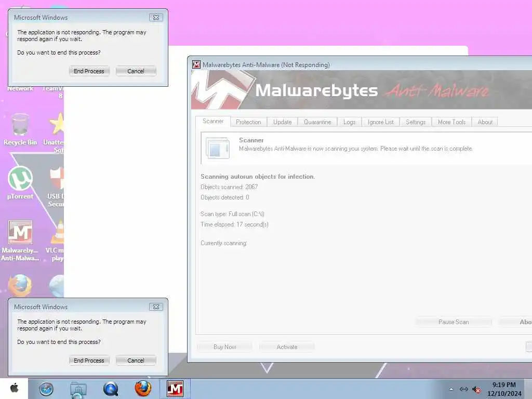Switch to the Scanner tab

(x=213, y=121)
